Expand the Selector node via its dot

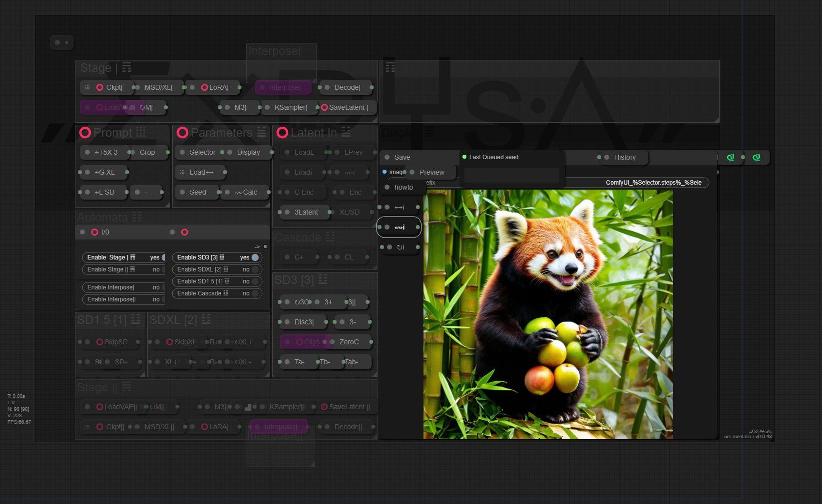[182, 152]
